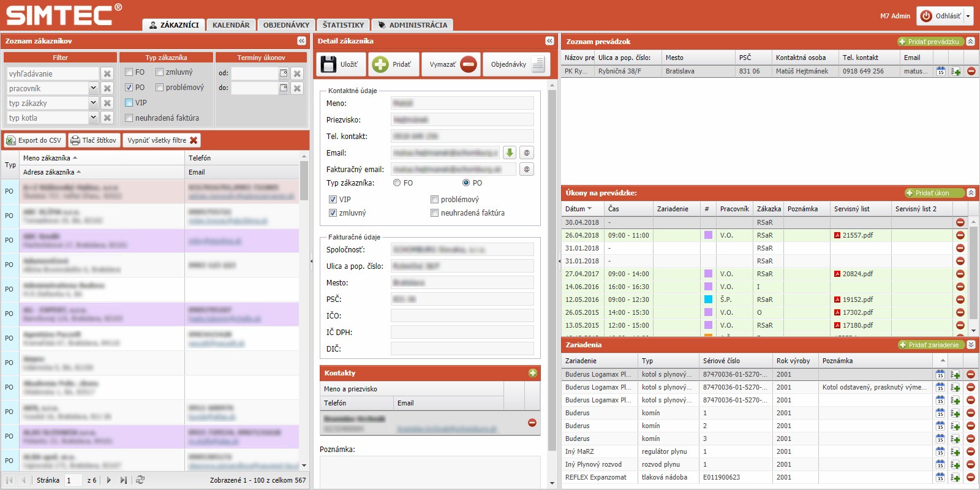Viewport: 980px width, 490px height.
Task: Check the neuhradená faktúra filter checkbox
Action: coord(129,118)
